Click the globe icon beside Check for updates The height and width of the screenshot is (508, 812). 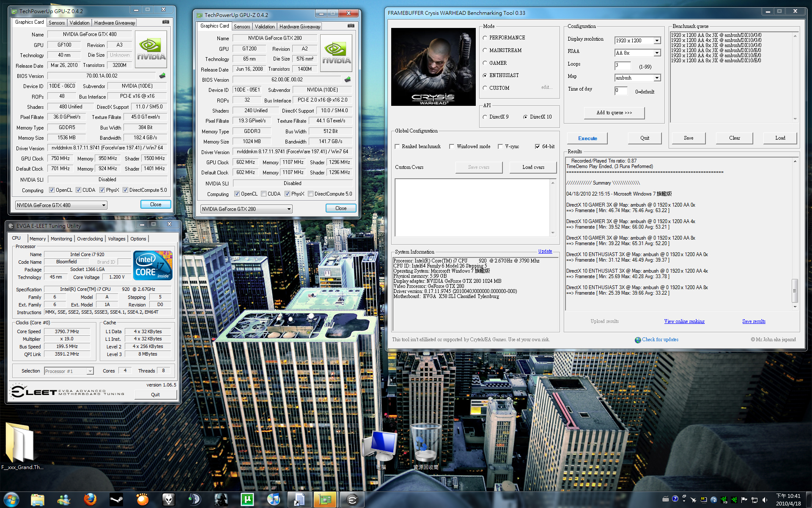pyautogui.click(x=638, y=340)
